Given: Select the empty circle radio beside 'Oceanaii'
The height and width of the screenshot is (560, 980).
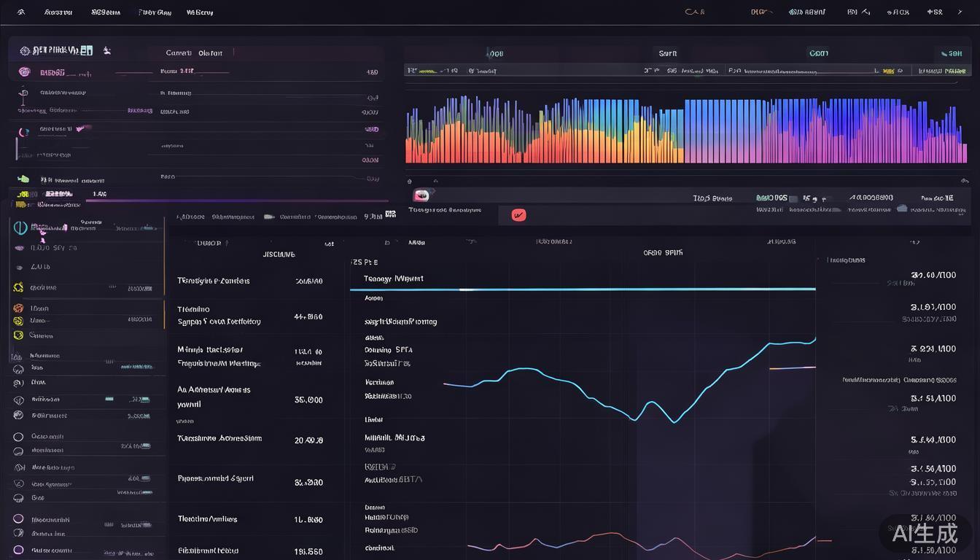Looking at the screenshot, I should tap(18, 437).
